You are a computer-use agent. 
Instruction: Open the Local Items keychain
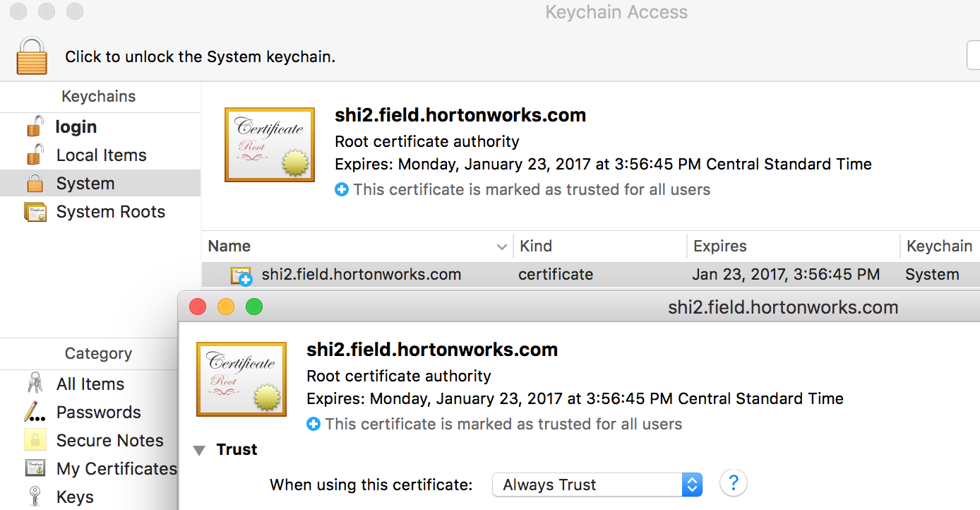(x=101, y=155)
